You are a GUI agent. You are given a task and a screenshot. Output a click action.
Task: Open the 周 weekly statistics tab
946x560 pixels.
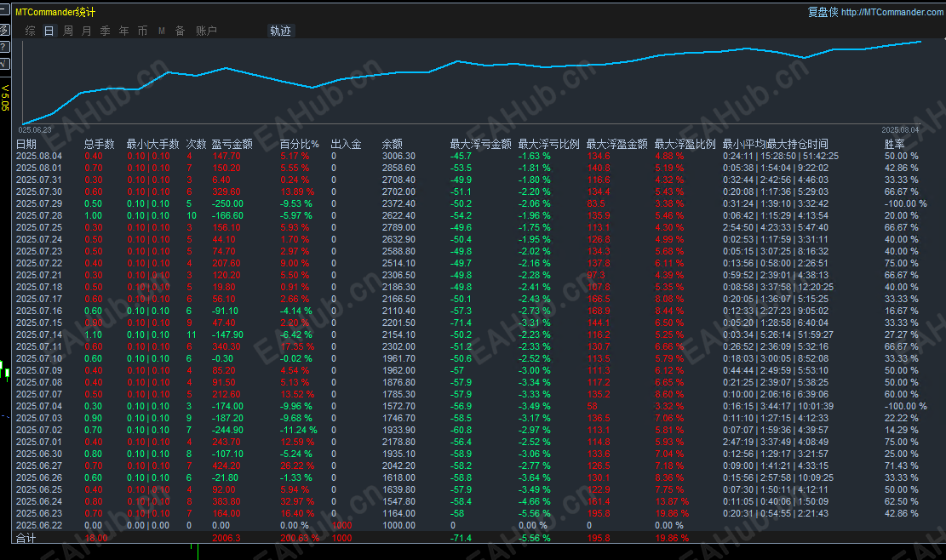click(67, 31)
